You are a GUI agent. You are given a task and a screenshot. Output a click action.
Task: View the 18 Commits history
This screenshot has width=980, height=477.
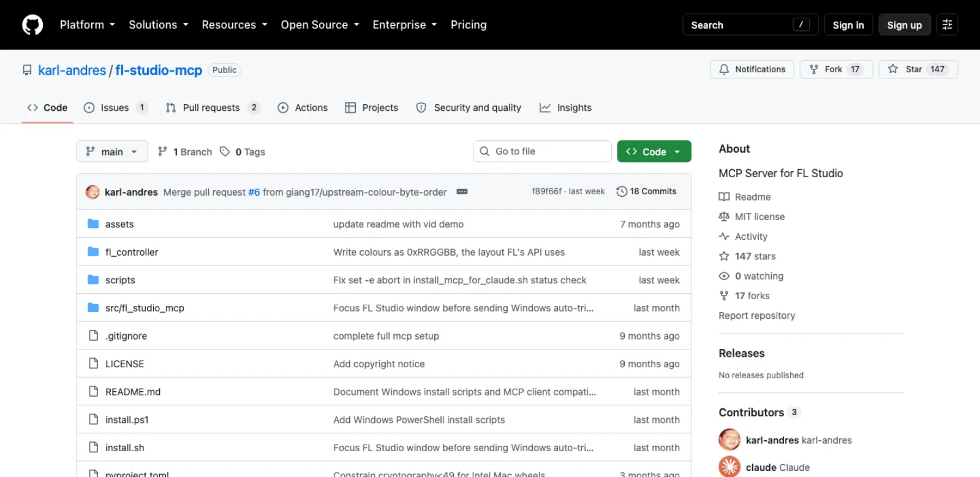coord(646,191)
